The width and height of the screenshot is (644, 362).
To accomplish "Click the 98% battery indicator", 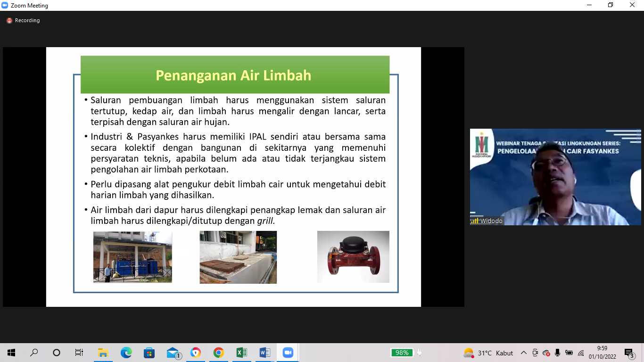I will coord(402,353).
